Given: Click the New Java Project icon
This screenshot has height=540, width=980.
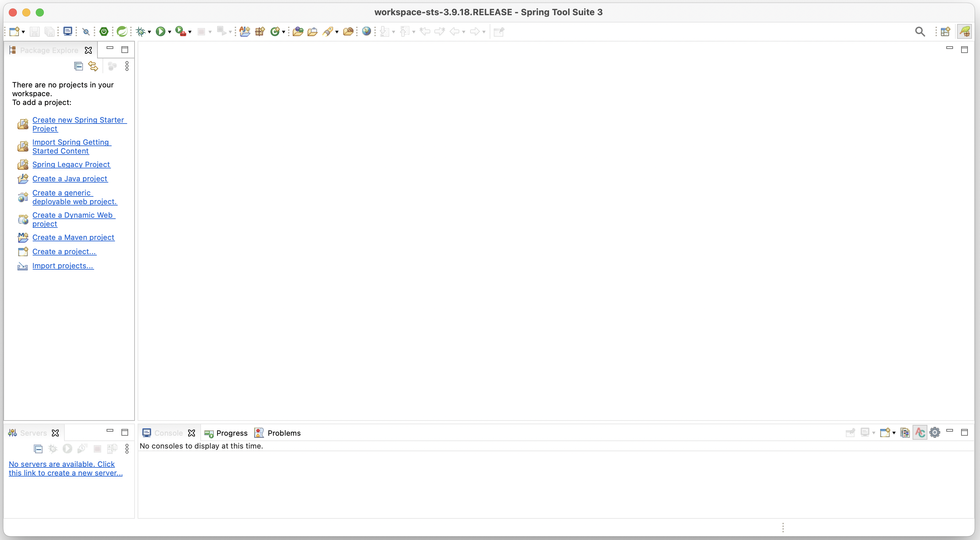Looking at the screenshot, I should click(245, 32).
